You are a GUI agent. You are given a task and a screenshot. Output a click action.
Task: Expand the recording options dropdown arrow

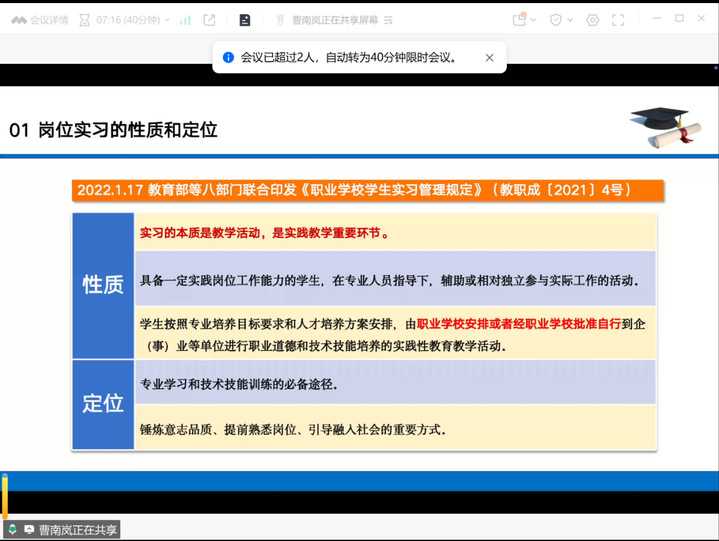[x=533, y=19]
